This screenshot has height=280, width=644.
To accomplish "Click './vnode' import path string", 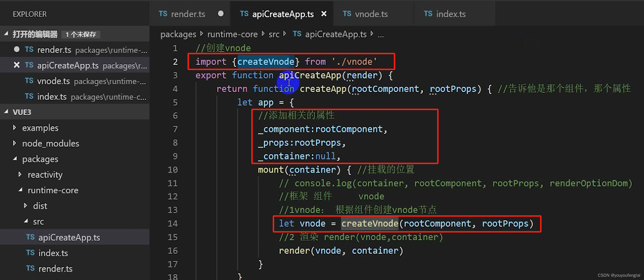I will 354,61.
